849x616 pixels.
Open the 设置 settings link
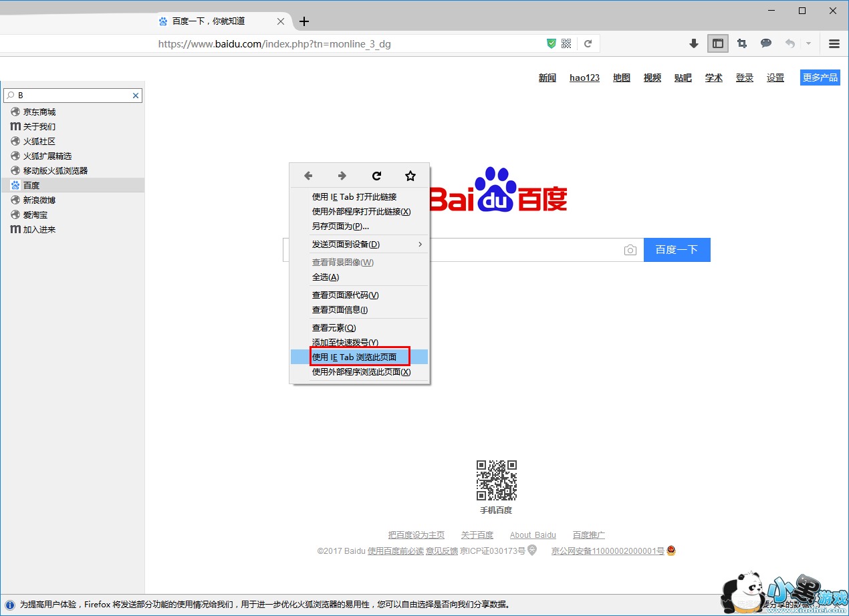coord(775,78)
